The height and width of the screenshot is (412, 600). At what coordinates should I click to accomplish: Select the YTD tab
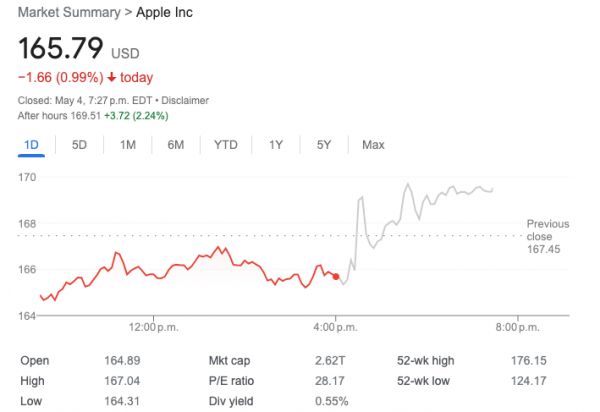(225, 145)
